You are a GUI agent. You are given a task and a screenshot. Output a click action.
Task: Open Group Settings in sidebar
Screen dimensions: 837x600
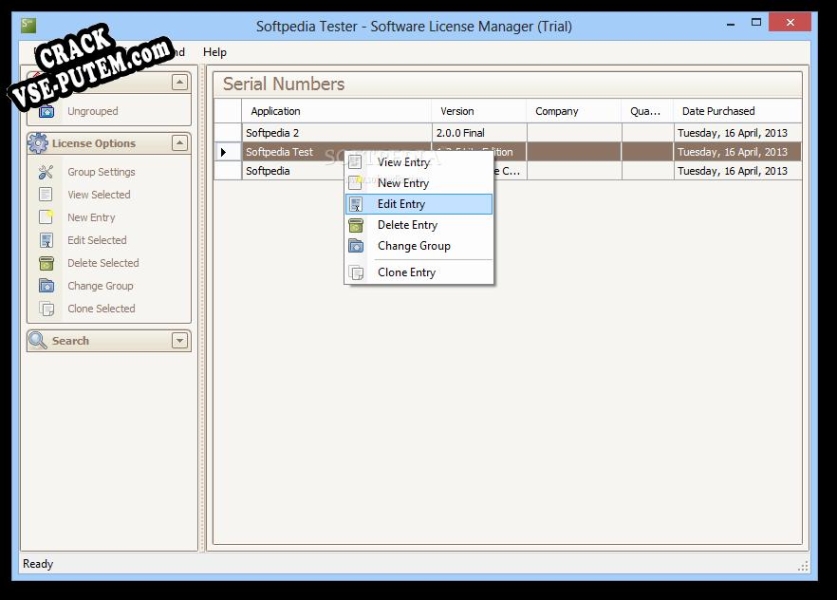tap(101, 172)
